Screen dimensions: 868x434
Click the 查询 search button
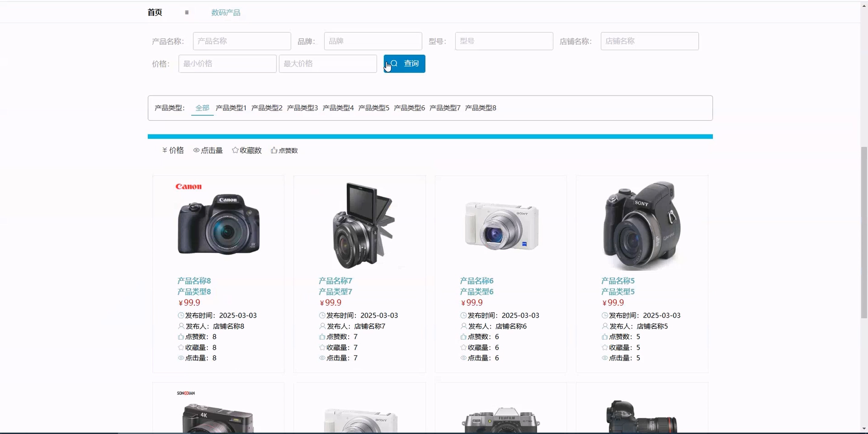404,64
